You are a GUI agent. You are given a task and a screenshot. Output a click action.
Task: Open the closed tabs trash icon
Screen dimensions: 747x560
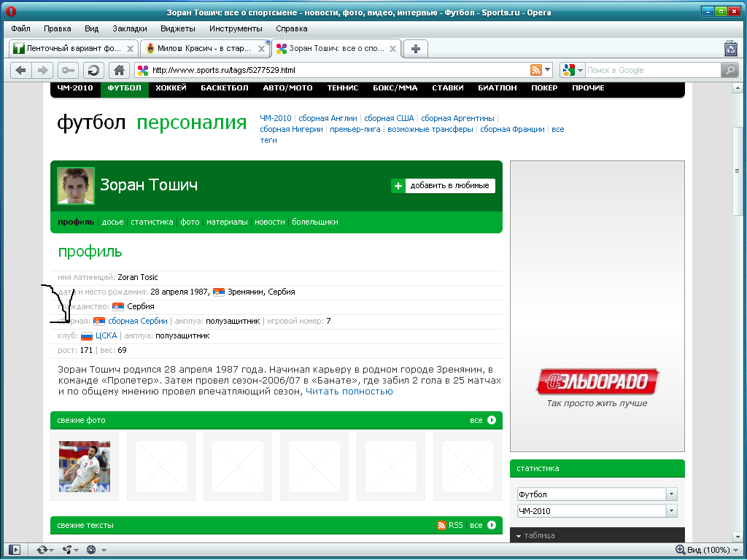tap(730, 49)
